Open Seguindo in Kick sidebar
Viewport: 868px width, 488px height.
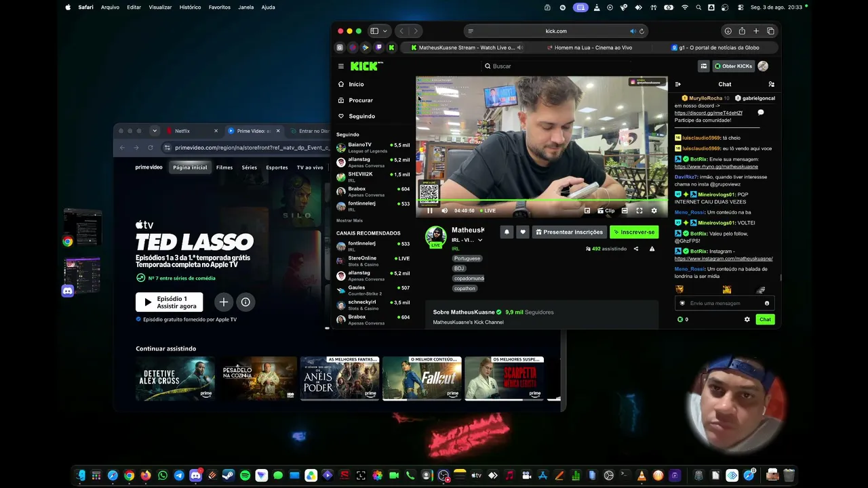coord(361,116)
